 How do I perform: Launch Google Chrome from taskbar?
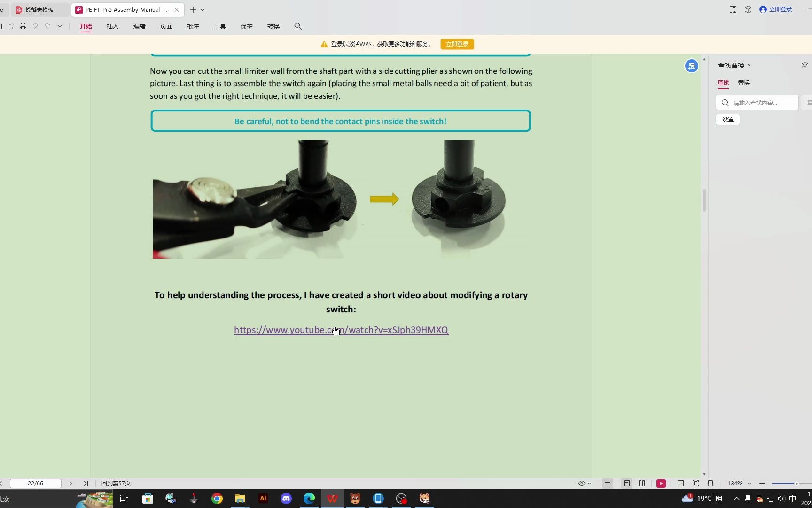point(217,499)
